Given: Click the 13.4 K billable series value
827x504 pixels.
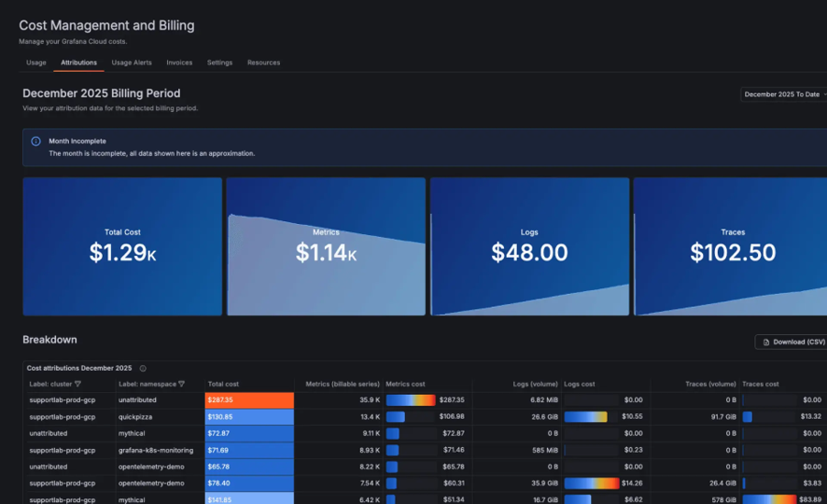Looking at the screenshot, I should tap(370, 416).
